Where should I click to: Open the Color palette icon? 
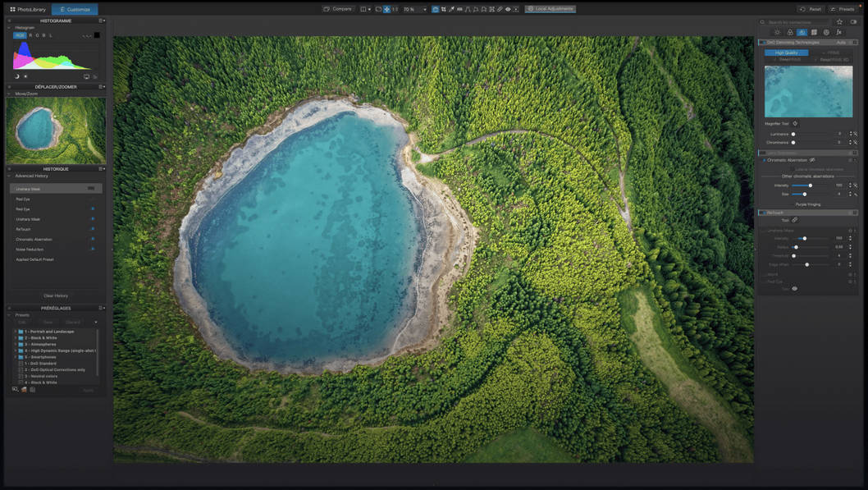click(790, 32)
